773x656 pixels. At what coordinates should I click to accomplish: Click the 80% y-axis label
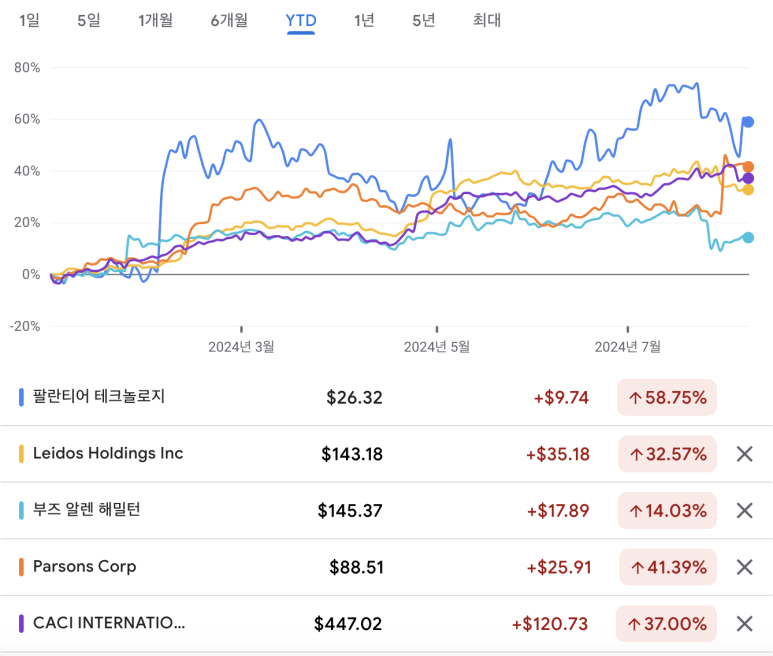(x=27, y=68)
